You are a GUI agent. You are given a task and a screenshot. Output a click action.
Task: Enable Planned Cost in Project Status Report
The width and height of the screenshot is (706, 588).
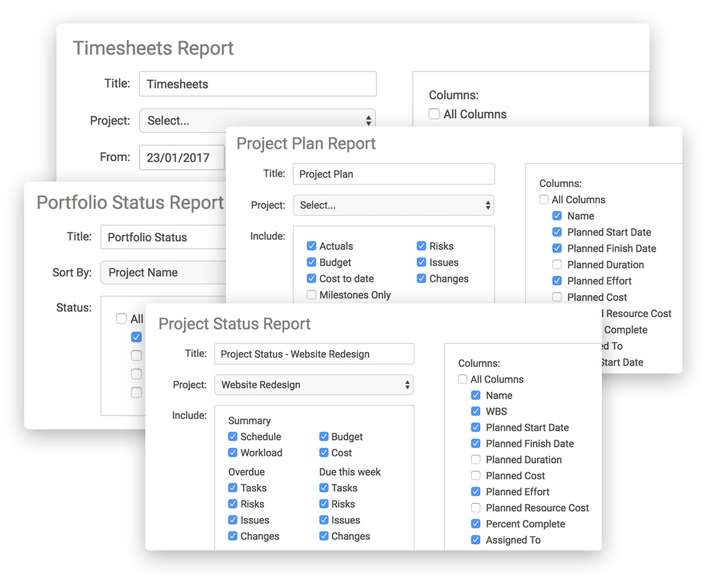coord(476,476)
